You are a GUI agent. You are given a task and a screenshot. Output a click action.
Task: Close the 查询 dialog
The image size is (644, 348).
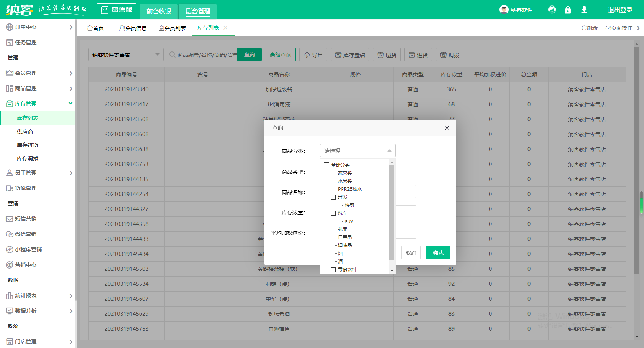[x=447, y=128]
